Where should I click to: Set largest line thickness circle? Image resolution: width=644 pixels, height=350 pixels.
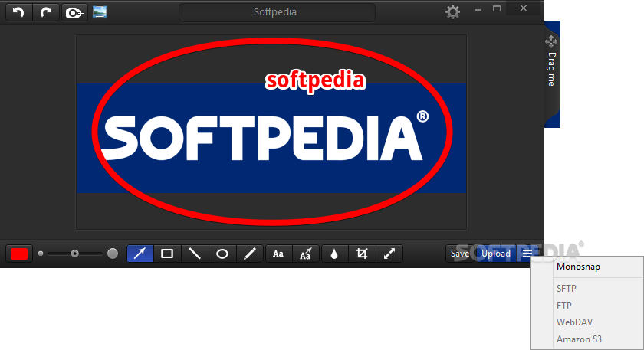coord(113,254)
